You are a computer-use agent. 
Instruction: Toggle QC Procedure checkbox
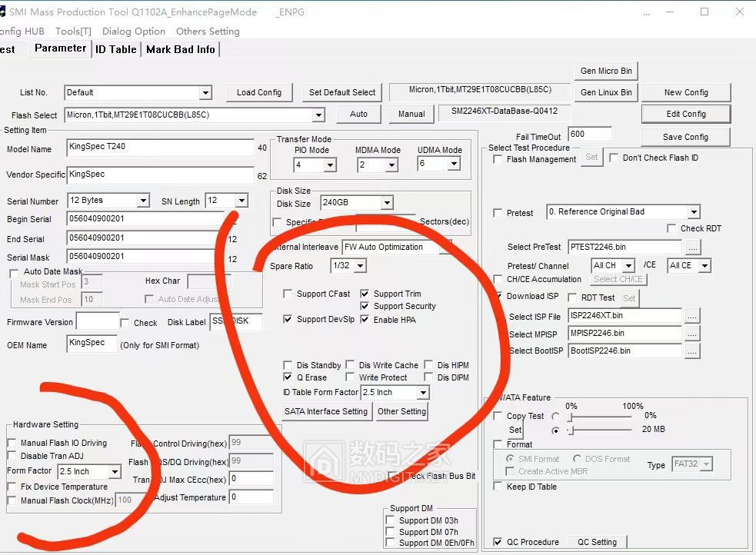point(498,542)
